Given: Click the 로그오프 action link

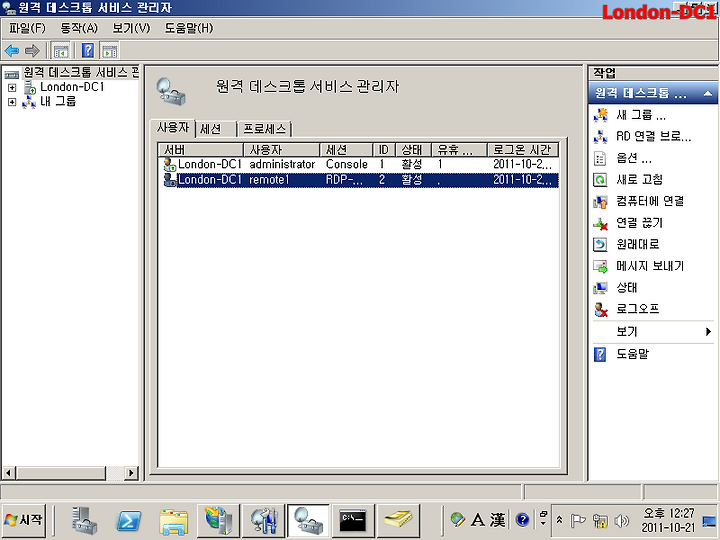Looking at the screenshot, I should click(637, 309).
